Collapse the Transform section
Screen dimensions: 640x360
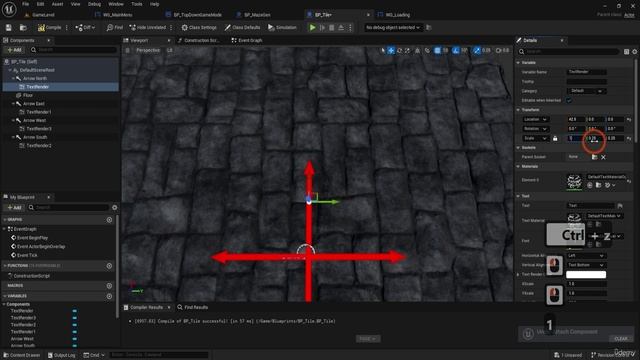(518, 110)
